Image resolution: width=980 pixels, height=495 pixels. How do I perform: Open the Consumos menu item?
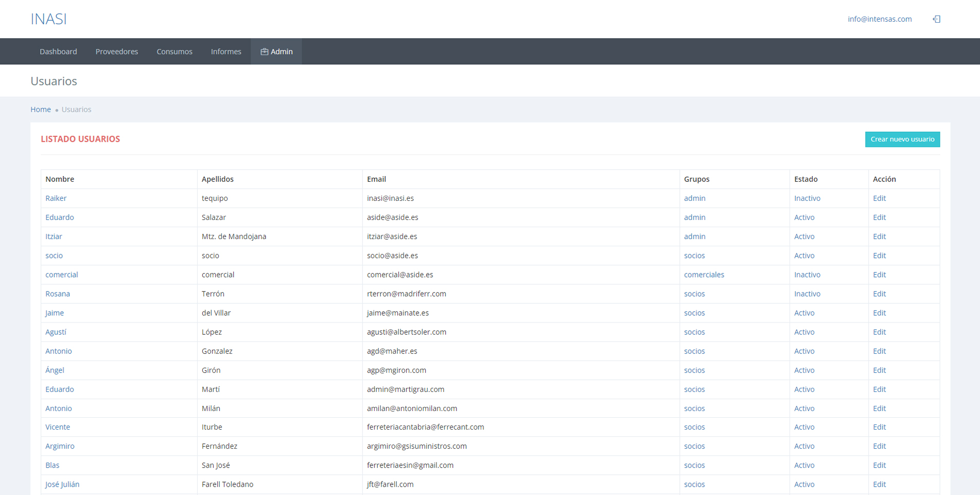pyautogui.click(x=174, y=52)
